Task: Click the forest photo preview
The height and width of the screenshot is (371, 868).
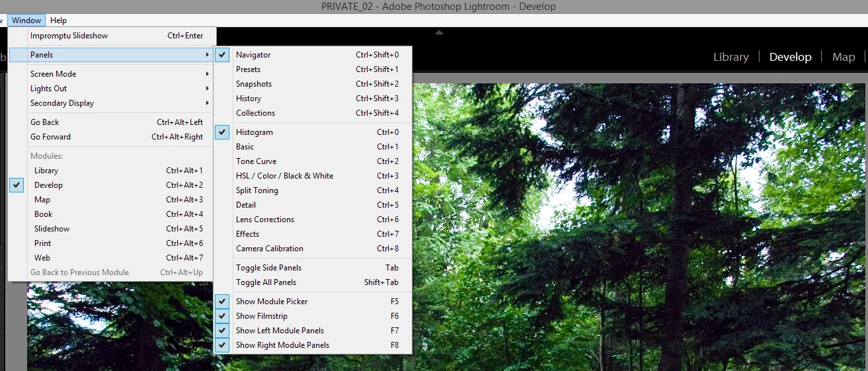Action: tap(639, 227)
